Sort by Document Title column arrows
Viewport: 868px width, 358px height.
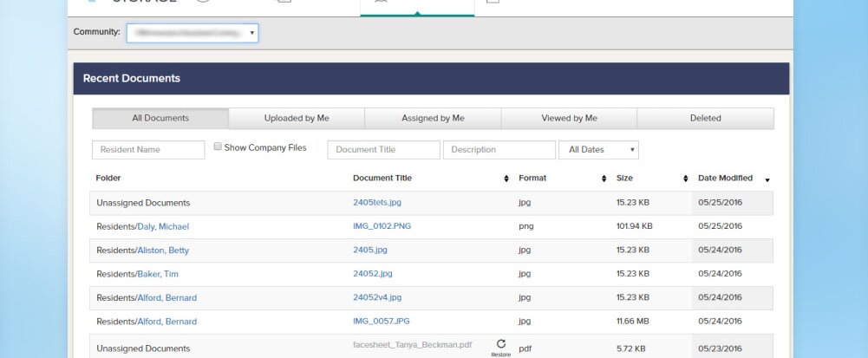[x=506, y=179]
